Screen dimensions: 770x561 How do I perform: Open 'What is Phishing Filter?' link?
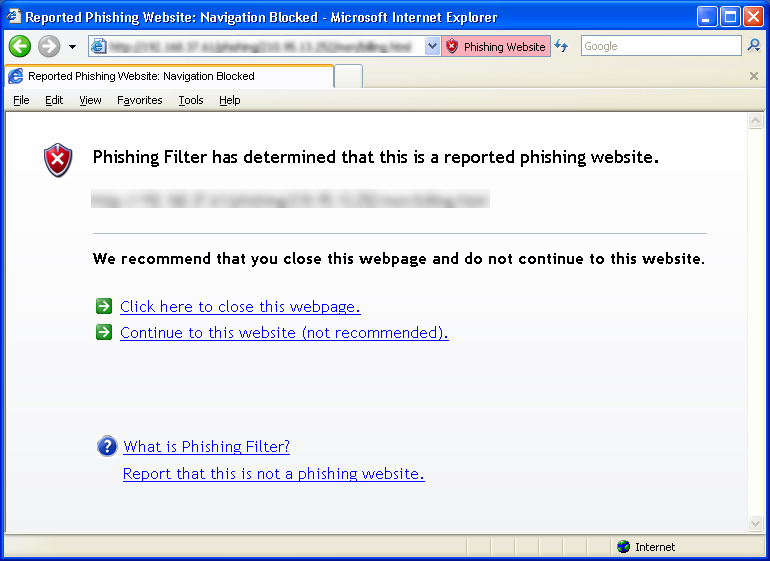click(206, 447)
